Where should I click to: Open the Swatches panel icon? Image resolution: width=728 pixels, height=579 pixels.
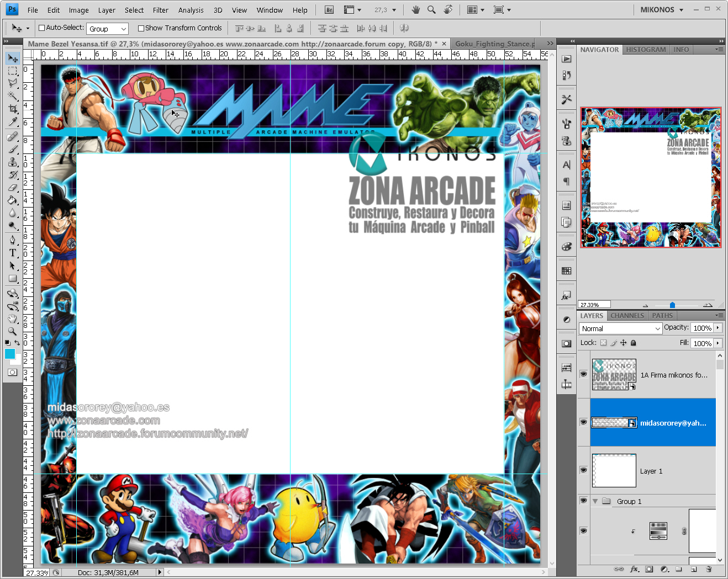(566, 270)
